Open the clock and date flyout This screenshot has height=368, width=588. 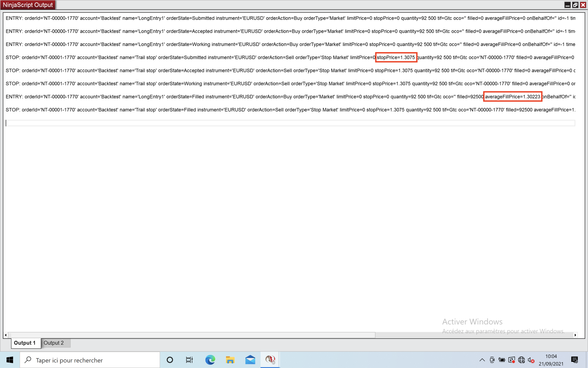tap(551, 360)
